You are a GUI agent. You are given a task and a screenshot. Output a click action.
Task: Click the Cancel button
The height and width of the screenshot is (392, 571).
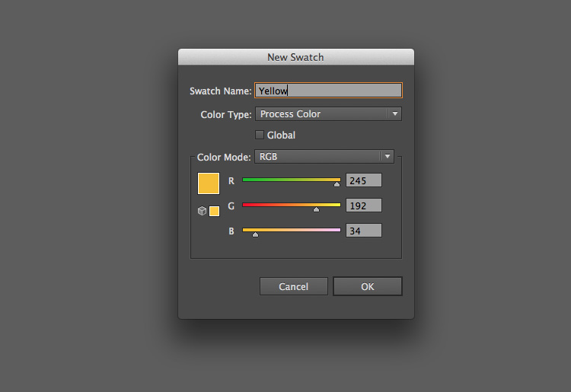293,286
